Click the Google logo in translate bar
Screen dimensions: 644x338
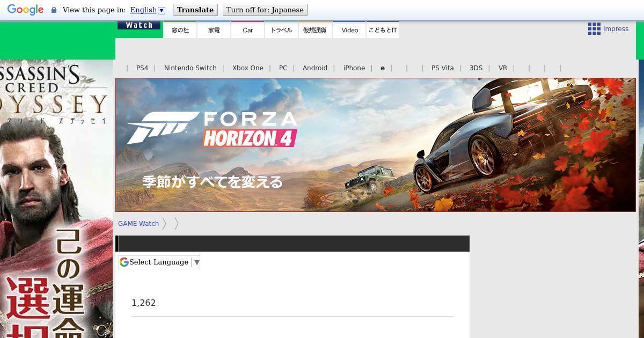point(25,10)
